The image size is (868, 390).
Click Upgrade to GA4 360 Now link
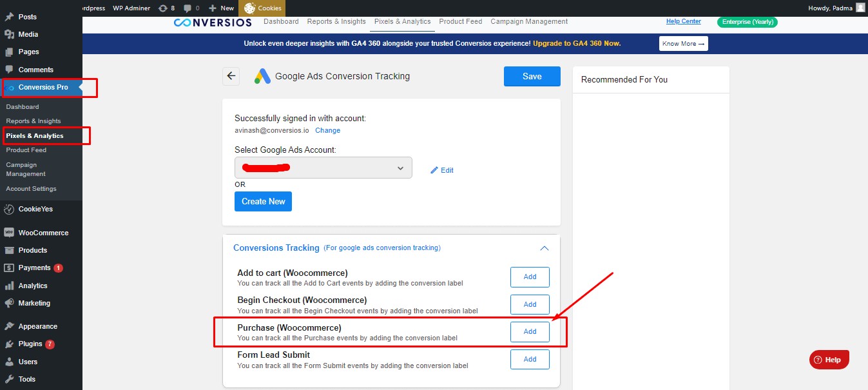577,44
